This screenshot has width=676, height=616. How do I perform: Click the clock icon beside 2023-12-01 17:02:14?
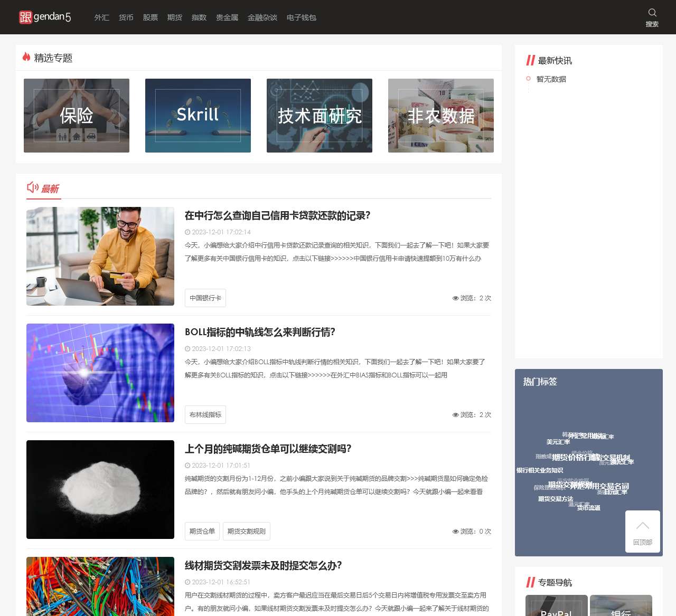[187, 232]
